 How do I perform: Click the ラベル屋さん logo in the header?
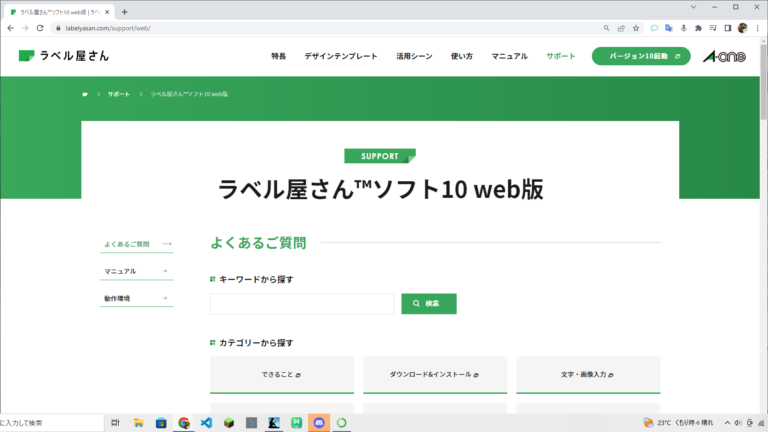click(58, 55)
